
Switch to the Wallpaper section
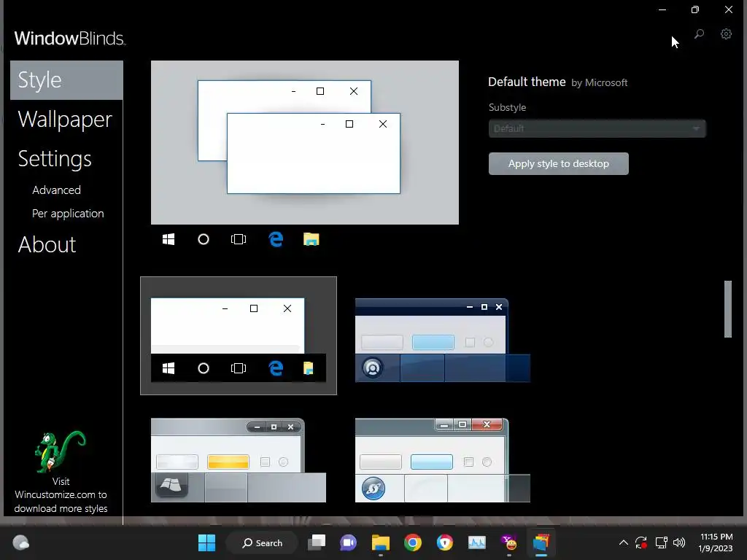tap(65, 119)
